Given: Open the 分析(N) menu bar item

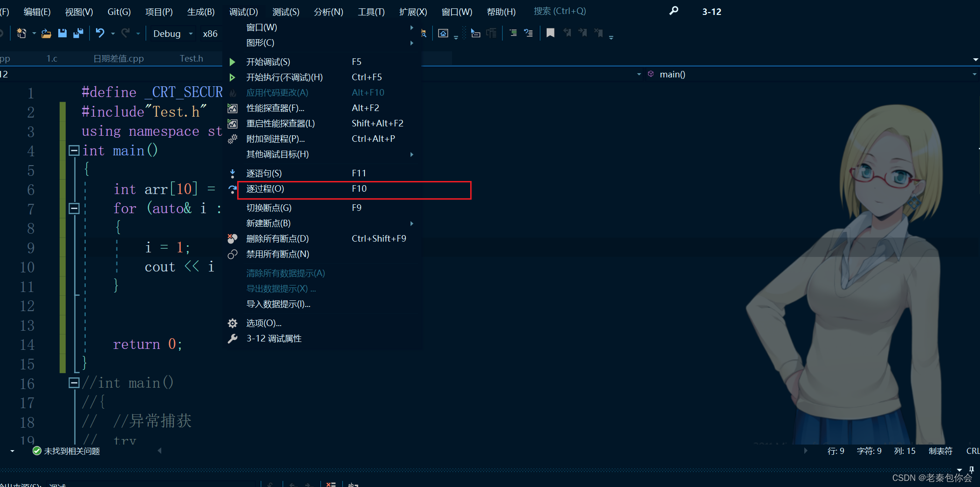Looking at the screenshot, I should coord(329,12).
